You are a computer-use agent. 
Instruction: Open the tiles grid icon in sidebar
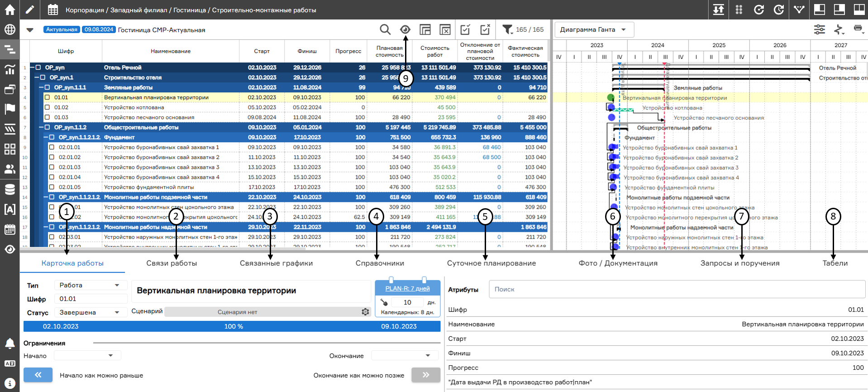pyautogui.click(x=10, y=149)
